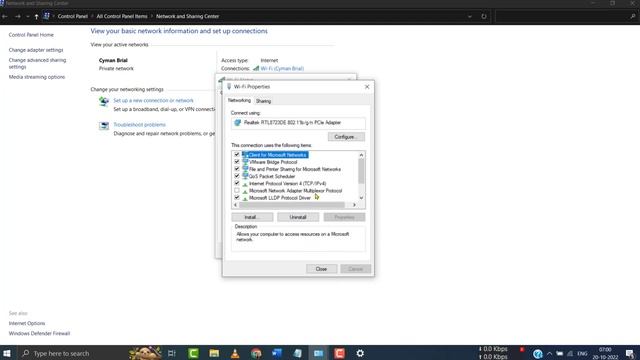Open Microsoft Word from the taskbar

point(277,353)
